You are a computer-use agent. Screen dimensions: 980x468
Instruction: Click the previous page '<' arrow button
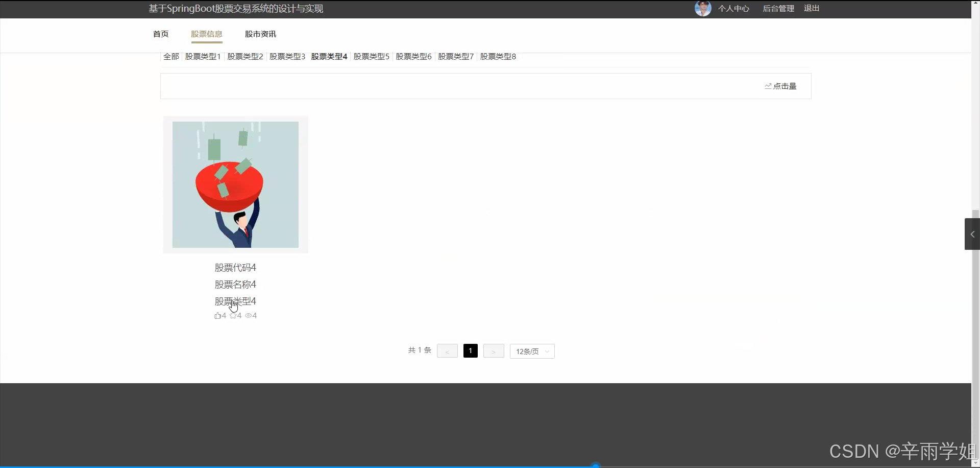[447, 350]
